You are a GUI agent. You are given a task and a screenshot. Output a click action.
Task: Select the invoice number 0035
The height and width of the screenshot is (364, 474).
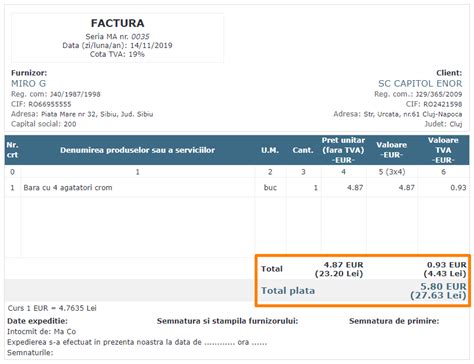coord(140,37)
